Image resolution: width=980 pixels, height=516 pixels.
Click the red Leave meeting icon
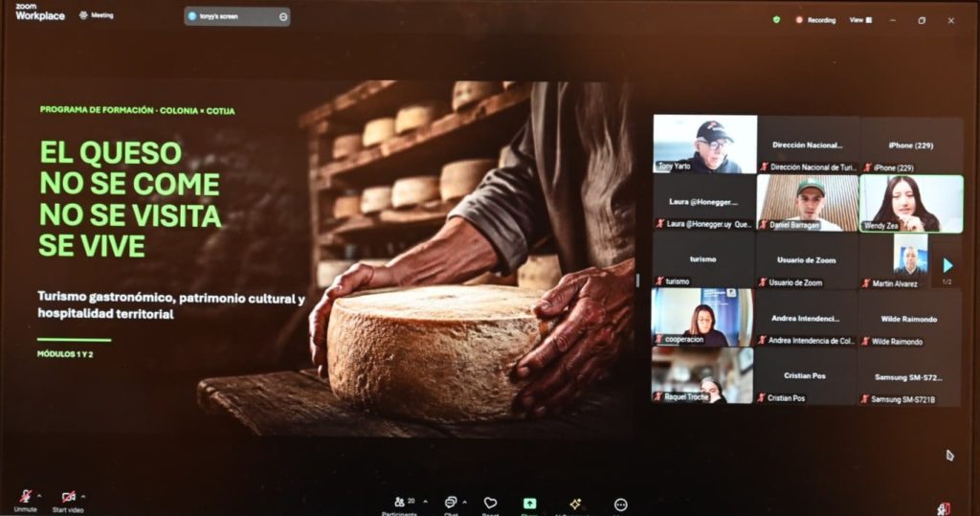click(944, 509)
